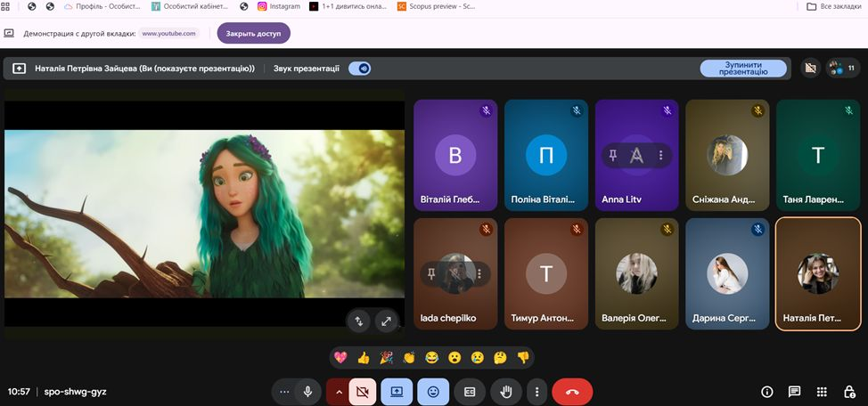This screenshot has width=868, height=406.
Task: Click the camera-off icon beside Зупинити презентацію
Action: pyautogui.click(x=811, y=69)
